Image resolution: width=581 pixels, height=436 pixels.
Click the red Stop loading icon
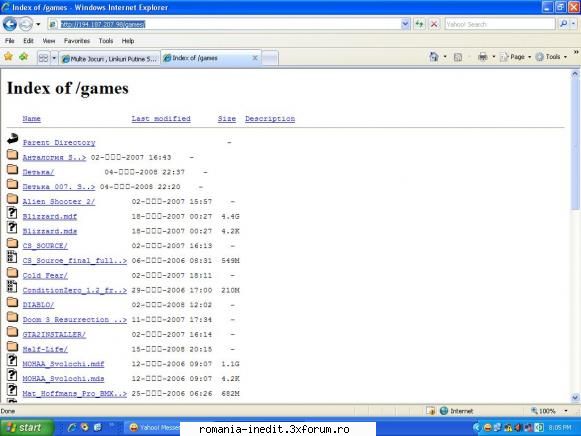tap(434, 24)
